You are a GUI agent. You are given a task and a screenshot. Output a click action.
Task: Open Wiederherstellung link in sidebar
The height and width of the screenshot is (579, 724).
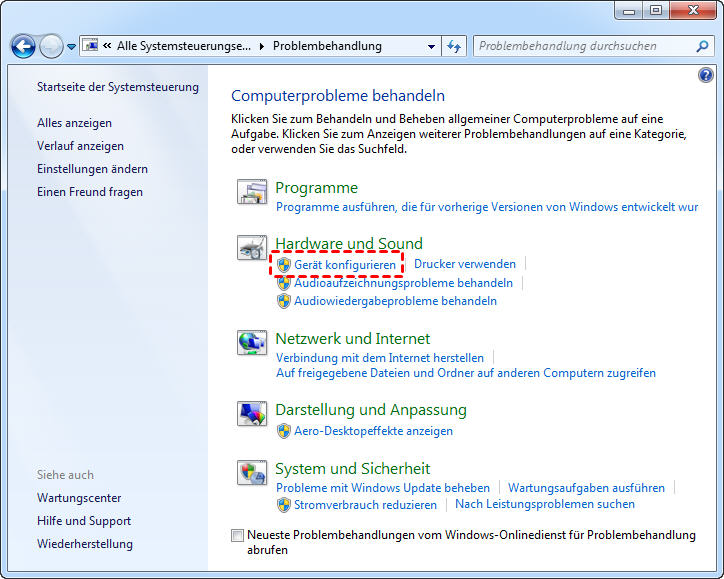tap(85, 544)
